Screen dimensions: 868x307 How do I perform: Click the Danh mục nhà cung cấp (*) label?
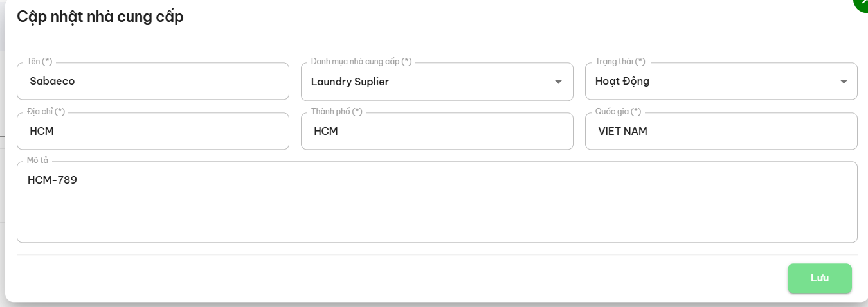click(361, 62)
